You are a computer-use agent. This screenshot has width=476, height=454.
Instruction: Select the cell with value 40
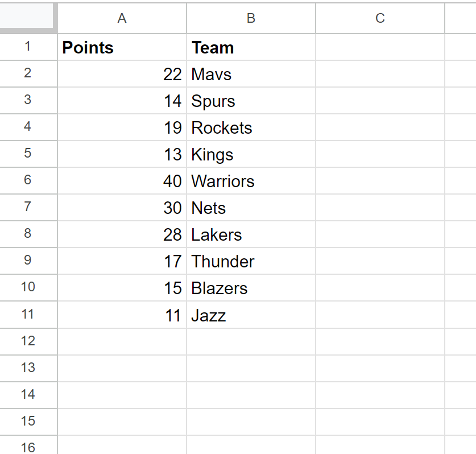(121, 181)
